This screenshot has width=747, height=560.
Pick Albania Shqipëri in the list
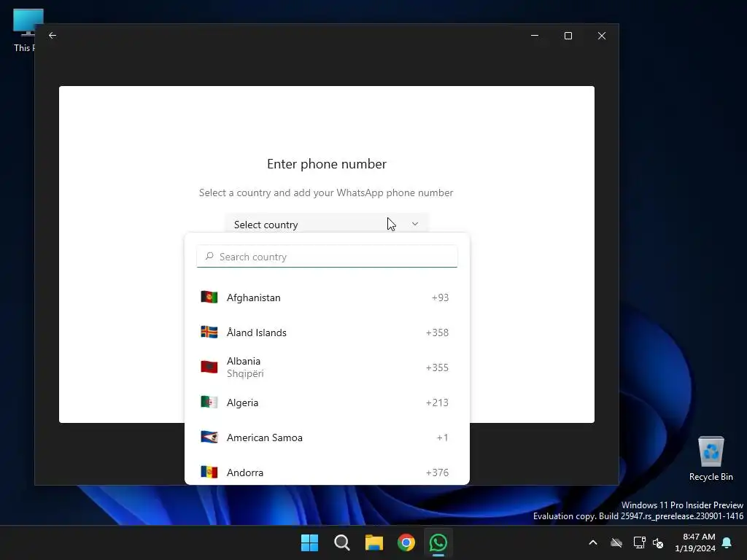[327, 367]
